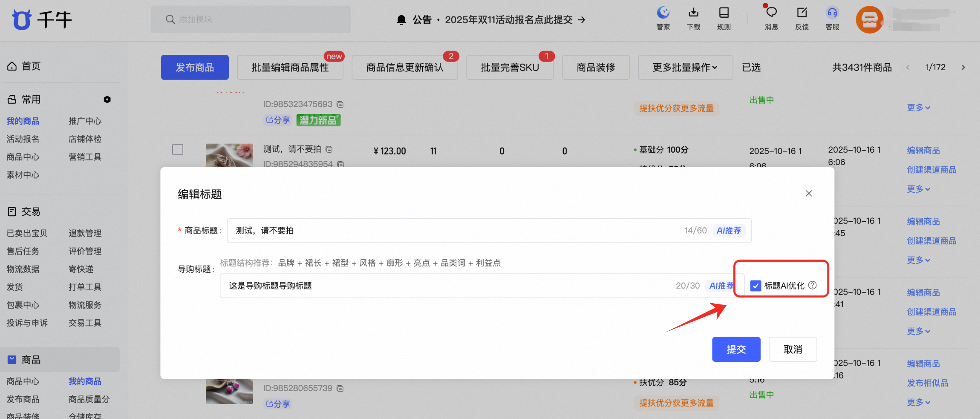Click the 常用 settings hexagon icon
The height and width of the screenshot is (419, 980).
tap(107, 100)
